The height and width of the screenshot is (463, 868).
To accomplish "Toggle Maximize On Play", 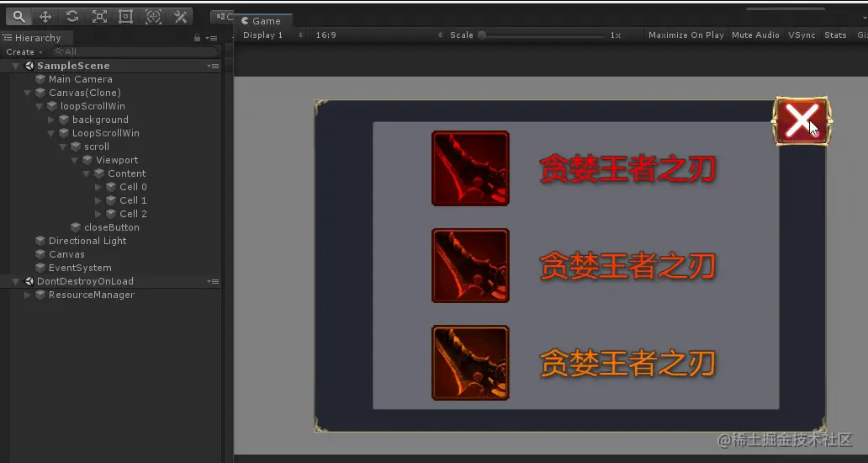I will point(685,35).
